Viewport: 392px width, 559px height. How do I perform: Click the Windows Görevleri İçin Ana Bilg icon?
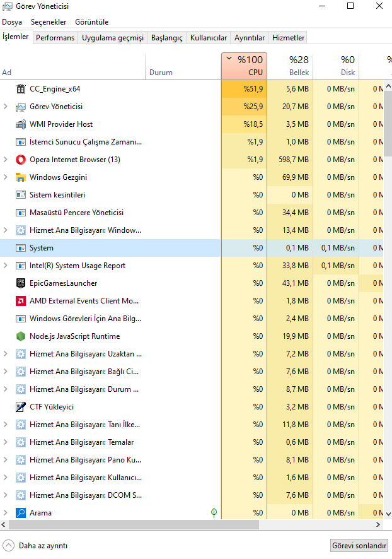coord(21,319)
